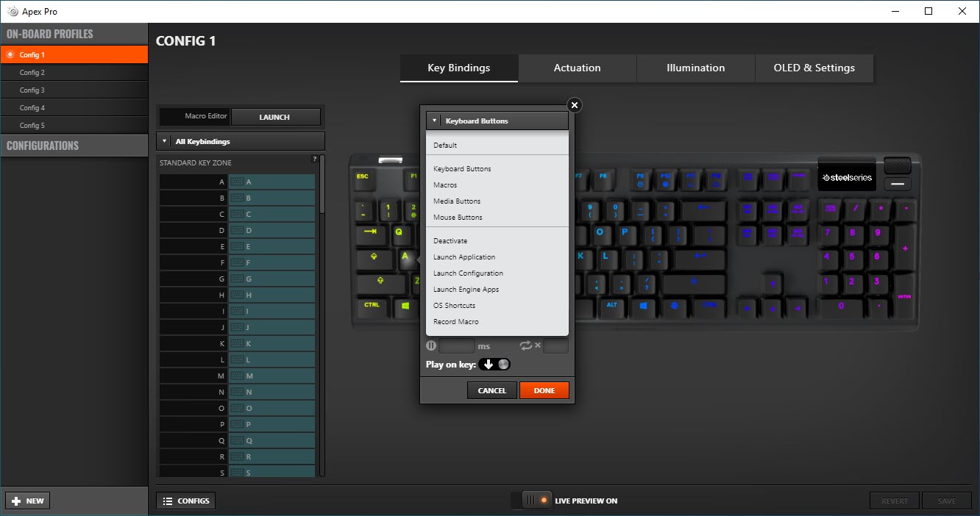Select Launch Engine Apps entry
980x516 pixels.
point(466,290)
